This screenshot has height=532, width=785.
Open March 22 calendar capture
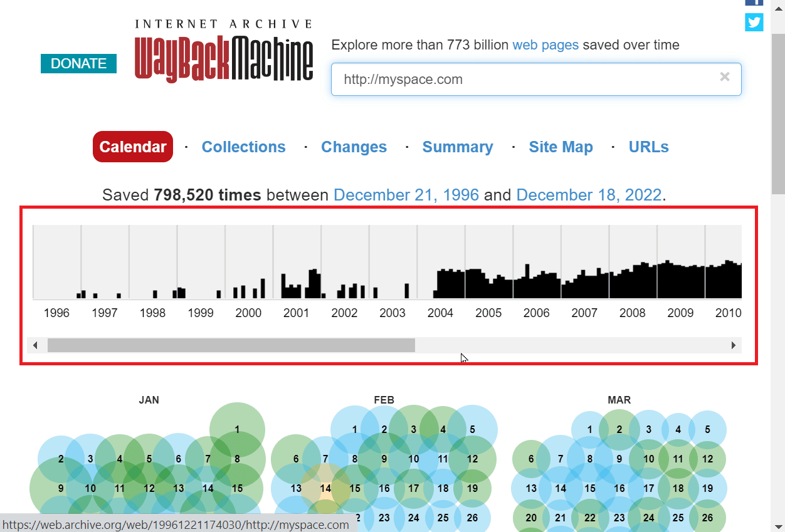coord(590,518)
